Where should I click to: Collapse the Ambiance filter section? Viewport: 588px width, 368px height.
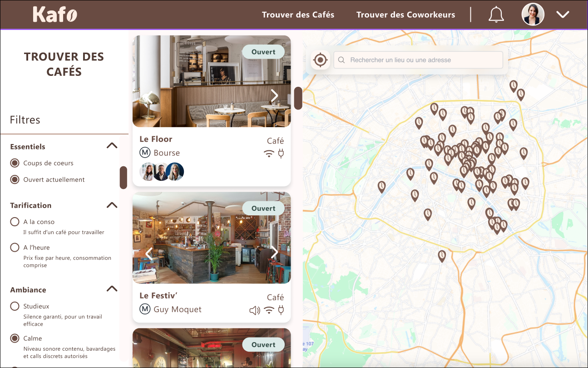112,289
